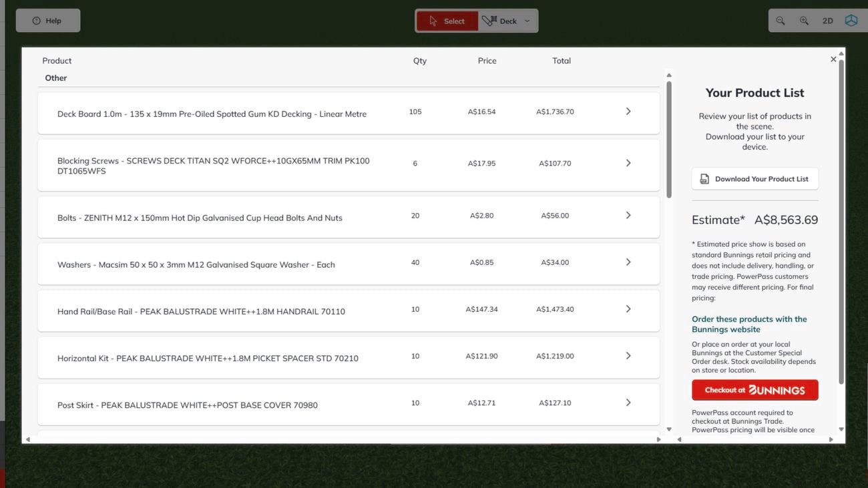The image size is (868, 488).
Task: Click the download document icon
Action: tap(704, 179)
